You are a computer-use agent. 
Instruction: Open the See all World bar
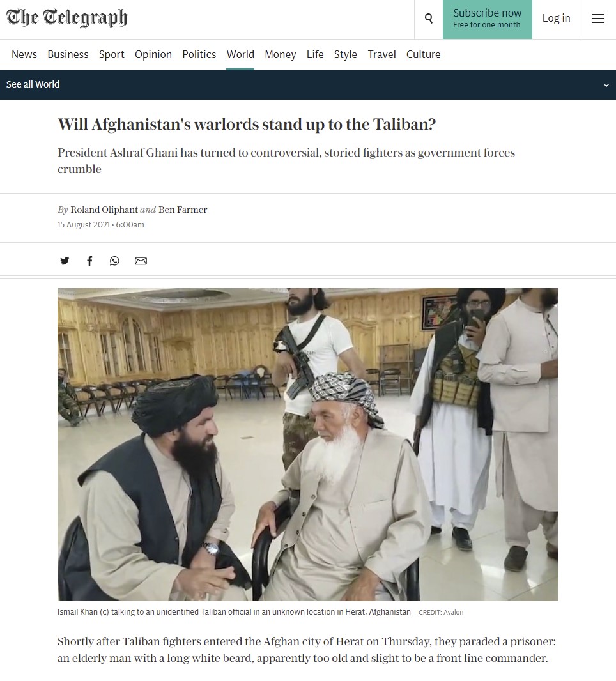(x=308, y=85)
